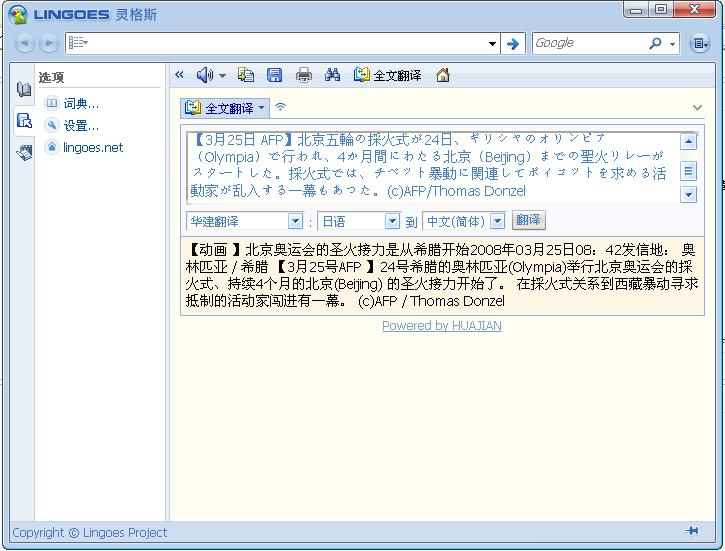Collapse the left panel with double chevron
Image resolution: width=725 pixels, height=551 pixels.
pyautogui.click(x=179, y=74)
